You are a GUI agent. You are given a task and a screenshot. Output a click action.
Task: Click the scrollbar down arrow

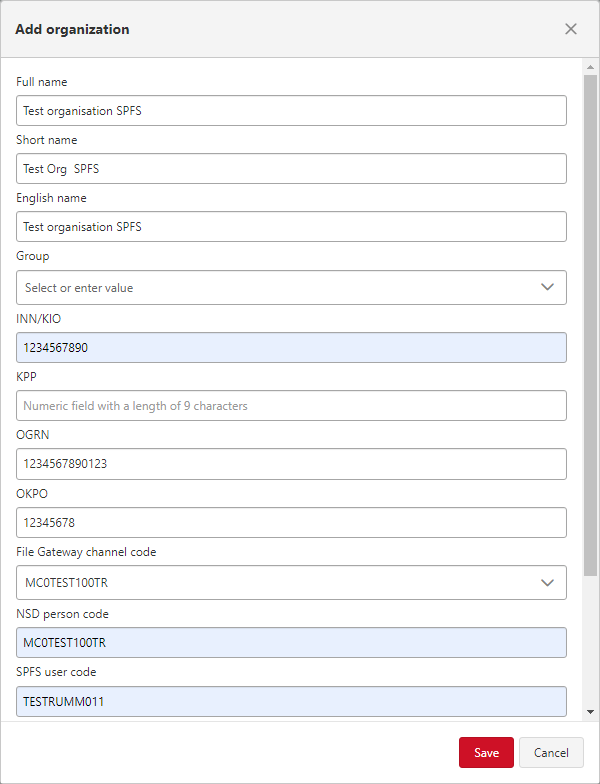590,712
